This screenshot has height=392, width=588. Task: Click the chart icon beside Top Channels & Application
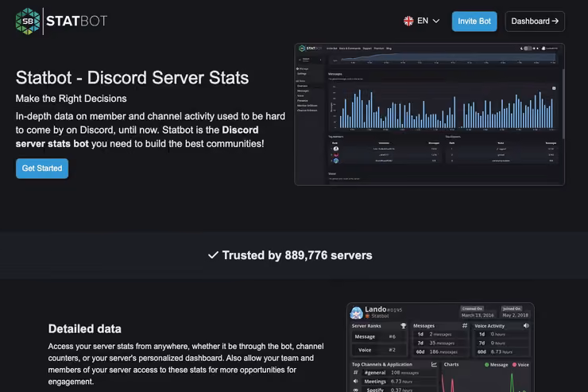coord(434,364)
